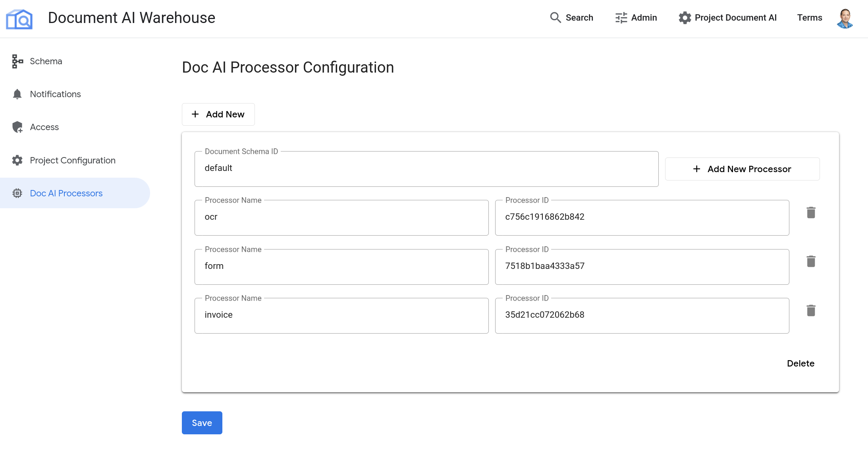Click the Doc AI Processors icon
The width and height of the screenshot is (868, 449).
18,193
